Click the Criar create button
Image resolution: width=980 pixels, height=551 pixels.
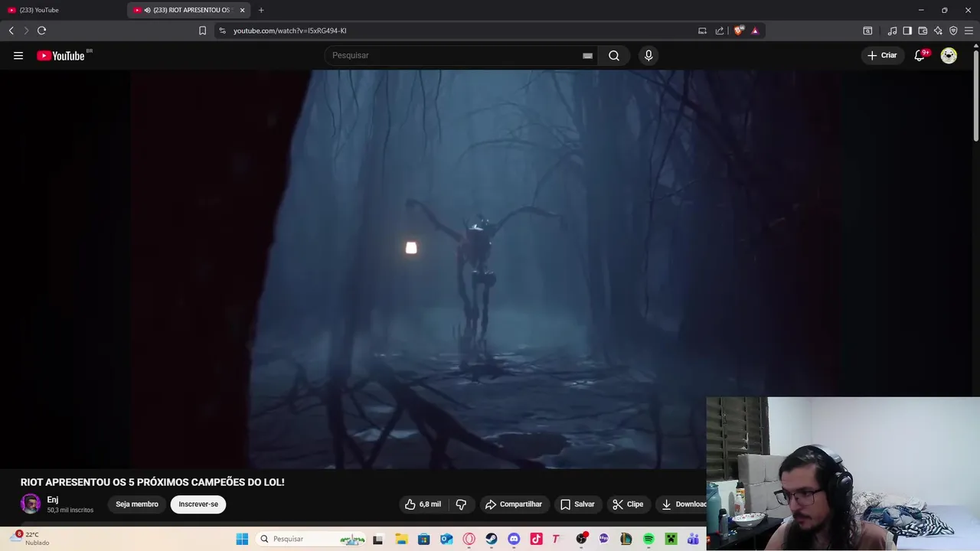pyautogui.click(x=882, y=55)
